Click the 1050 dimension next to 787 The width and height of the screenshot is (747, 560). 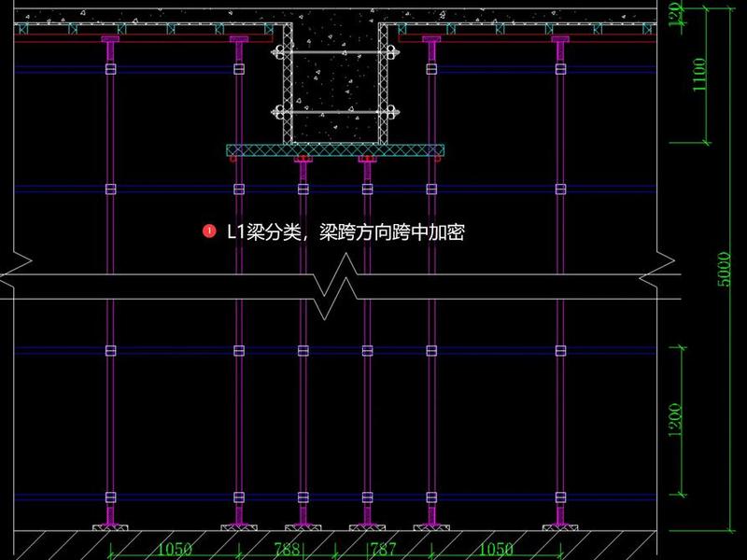pos(496,549)
